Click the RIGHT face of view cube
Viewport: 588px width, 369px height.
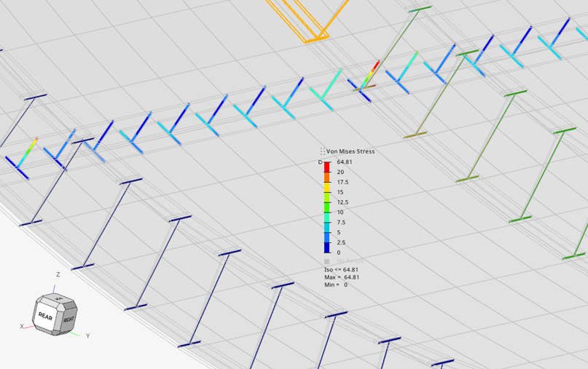(68, 320)
